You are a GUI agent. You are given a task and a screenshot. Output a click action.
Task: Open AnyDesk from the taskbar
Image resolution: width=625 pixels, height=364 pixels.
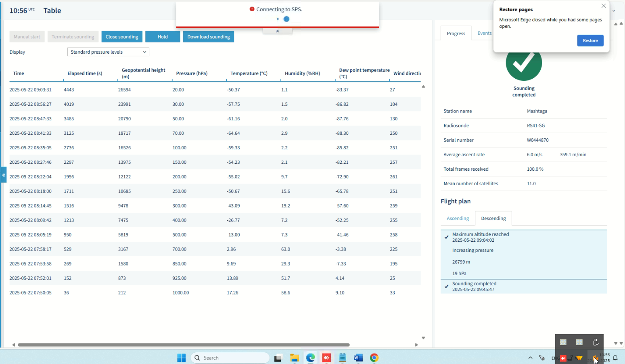click(326, 358)
